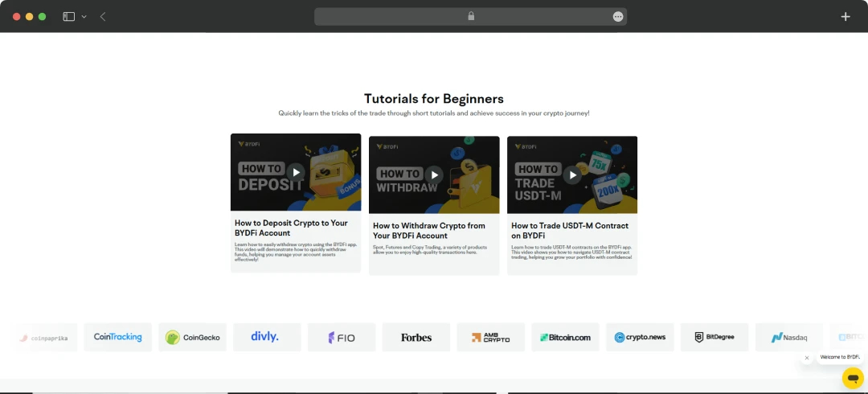868x394 pixels.
Task: Click the FIO partner logo
Action: click(x=342, y=337)
